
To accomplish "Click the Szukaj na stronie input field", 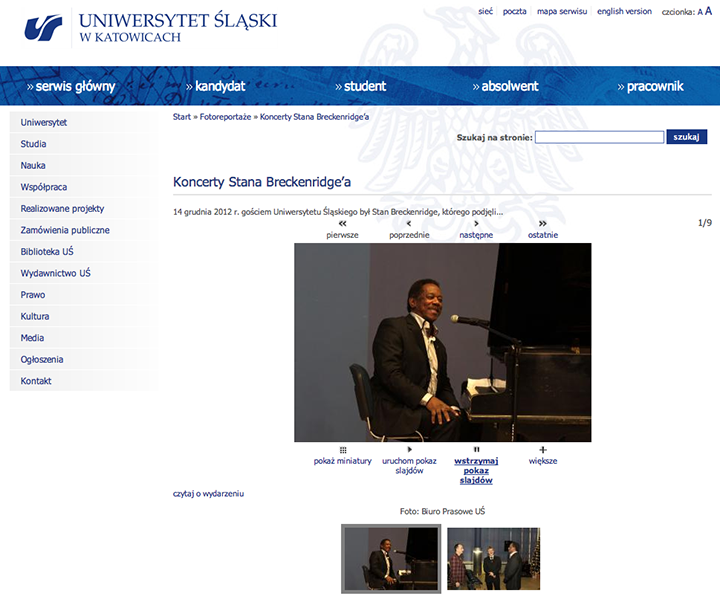I will pyautogui.click(x=599, y=137).
